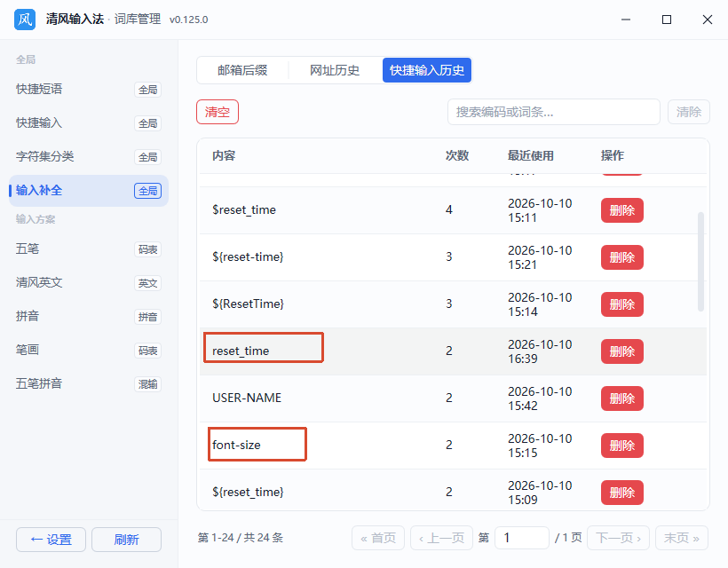Click the table's vertical scrollbar thumb
Image resolution: width=728 pixels, height=568 pixels.
pyautogui.click(x=701, y=262)
